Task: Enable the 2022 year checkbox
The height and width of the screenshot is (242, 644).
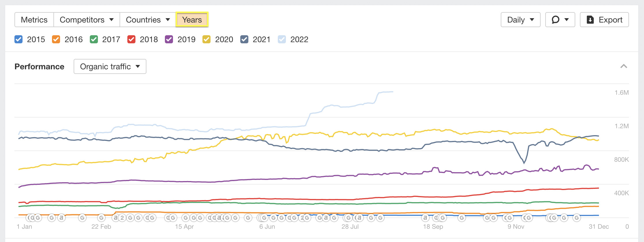Action: click(x=282, y=39)
